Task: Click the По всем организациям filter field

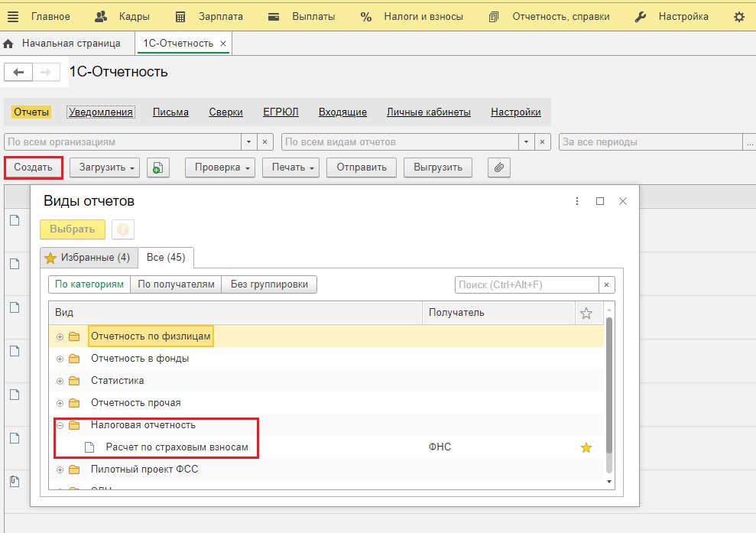Action: coord(123,142)
